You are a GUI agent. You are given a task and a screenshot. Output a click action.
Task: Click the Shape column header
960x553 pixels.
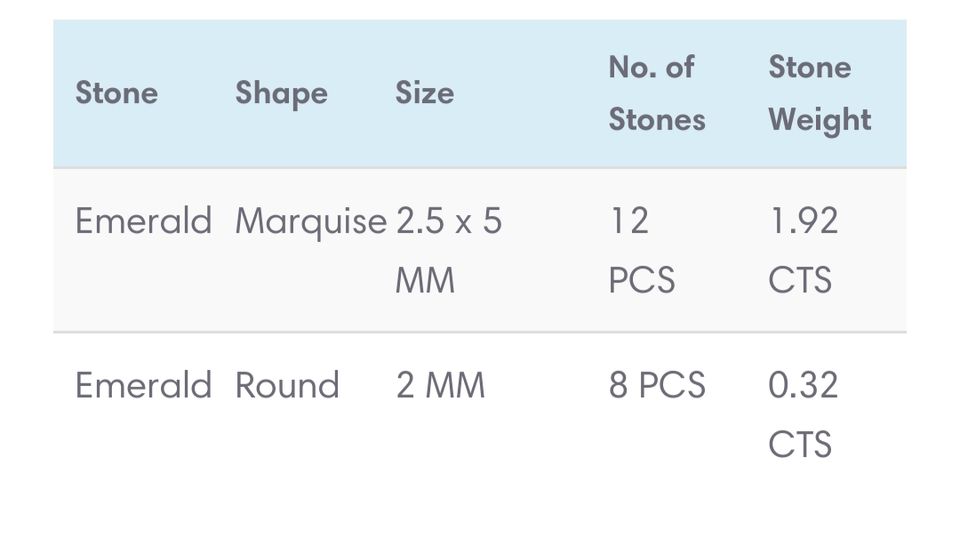pos(281,93)
